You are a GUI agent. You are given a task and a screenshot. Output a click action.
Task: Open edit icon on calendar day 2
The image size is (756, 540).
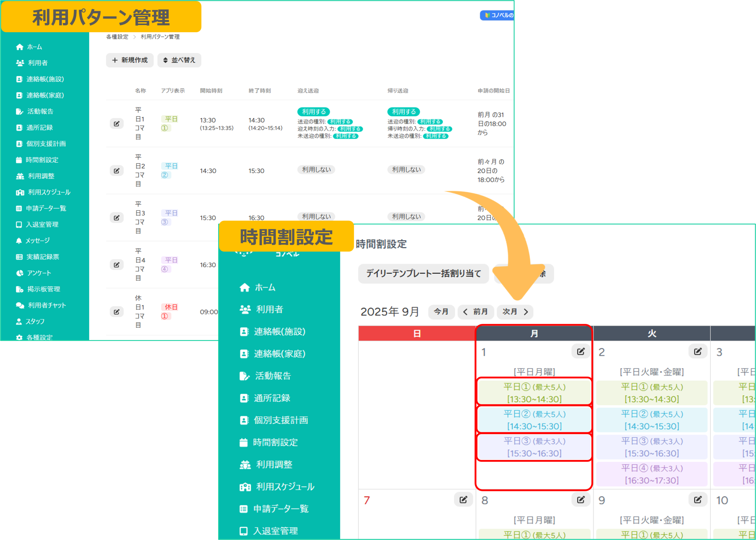(x=698, y=352)
